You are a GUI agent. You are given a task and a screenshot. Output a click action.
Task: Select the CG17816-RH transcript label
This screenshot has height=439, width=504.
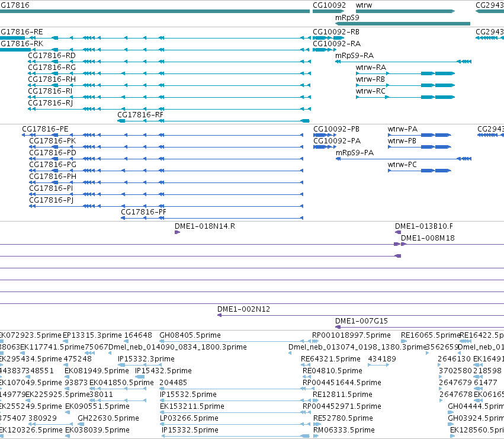52,79
